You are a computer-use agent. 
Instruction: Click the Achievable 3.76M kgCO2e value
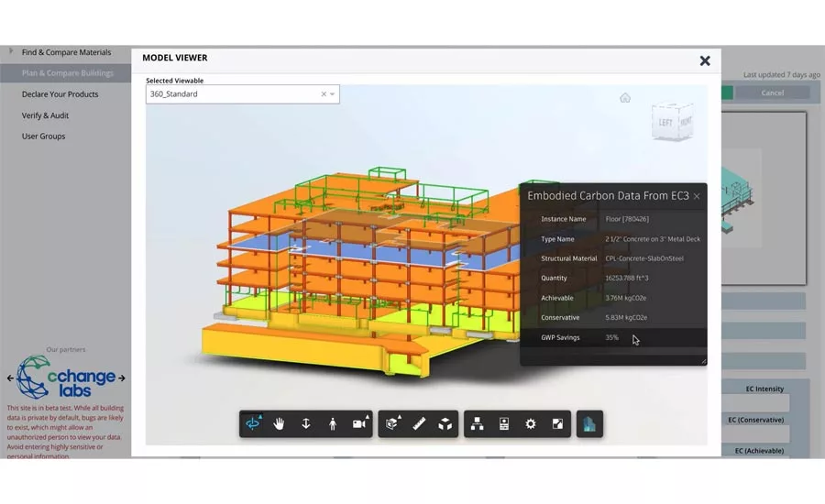(625, 298)
